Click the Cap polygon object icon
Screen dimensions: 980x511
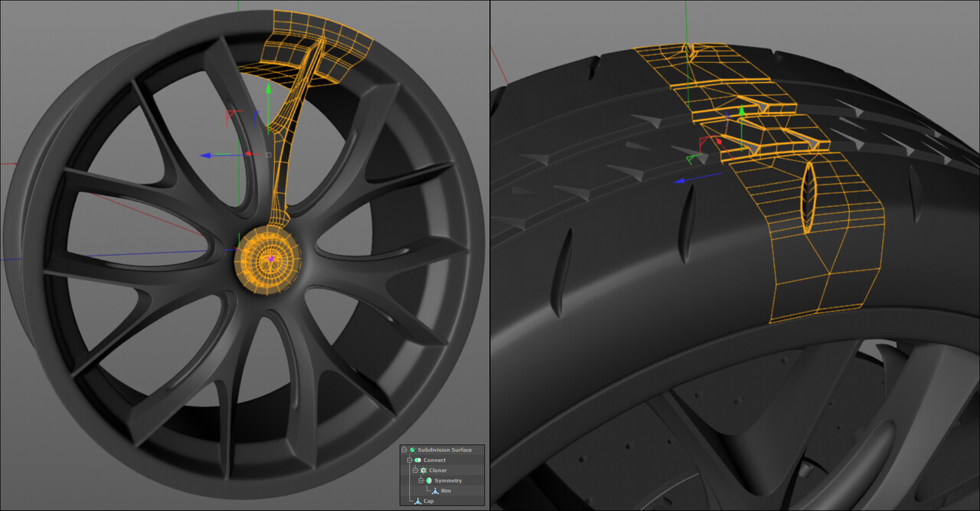[418, 501]
